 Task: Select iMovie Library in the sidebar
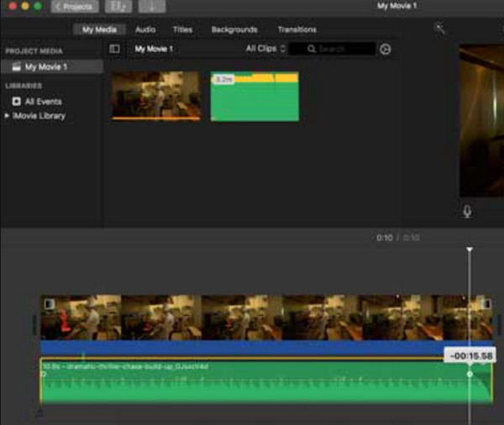(x=39, y=116)
